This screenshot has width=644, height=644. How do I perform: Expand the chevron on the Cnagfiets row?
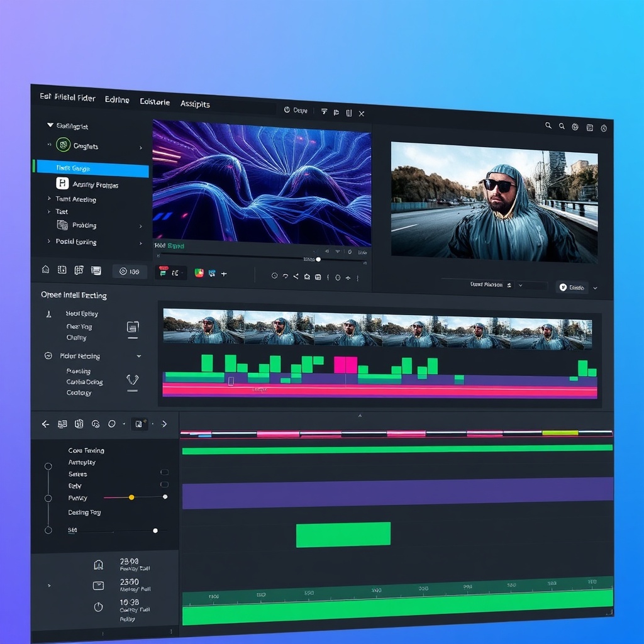pyautogui.click(x=141, y=147)
